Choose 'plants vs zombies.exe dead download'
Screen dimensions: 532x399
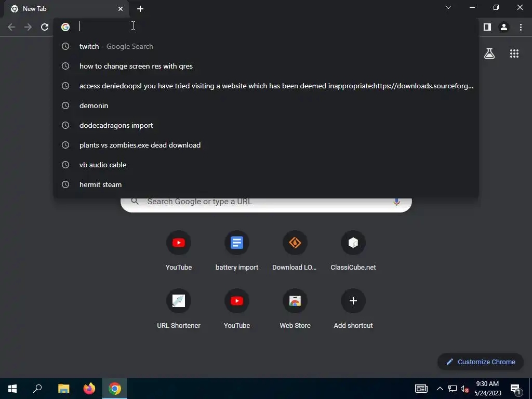pyautogui.click(x=266, y=145)
